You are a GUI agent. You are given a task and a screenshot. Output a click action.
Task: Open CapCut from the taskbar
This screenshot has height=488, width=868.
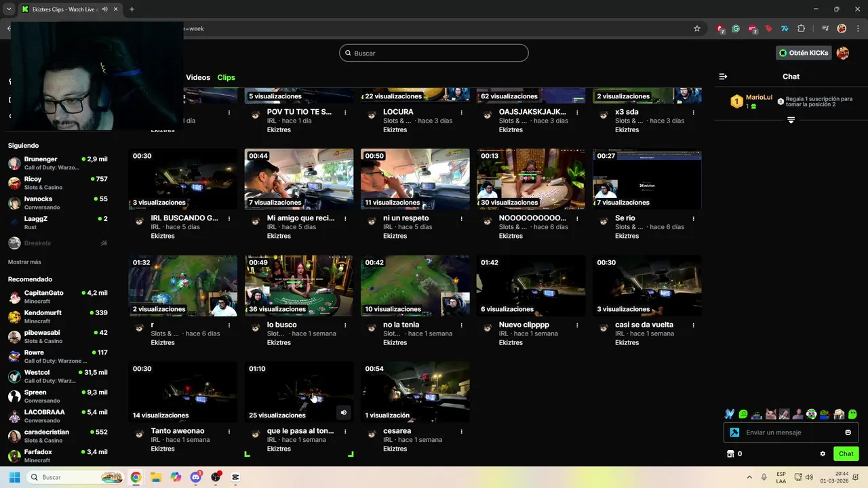click(x=235, y=477)
